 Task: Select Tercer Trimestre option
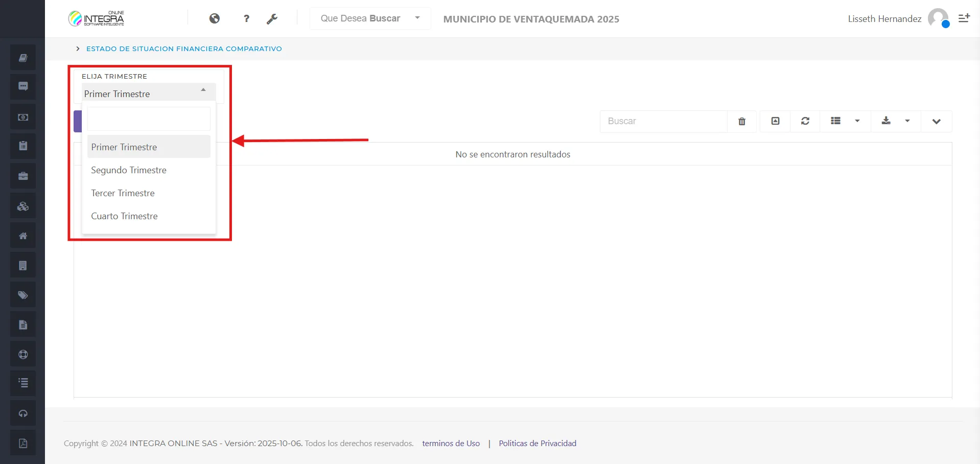[123, 193]
